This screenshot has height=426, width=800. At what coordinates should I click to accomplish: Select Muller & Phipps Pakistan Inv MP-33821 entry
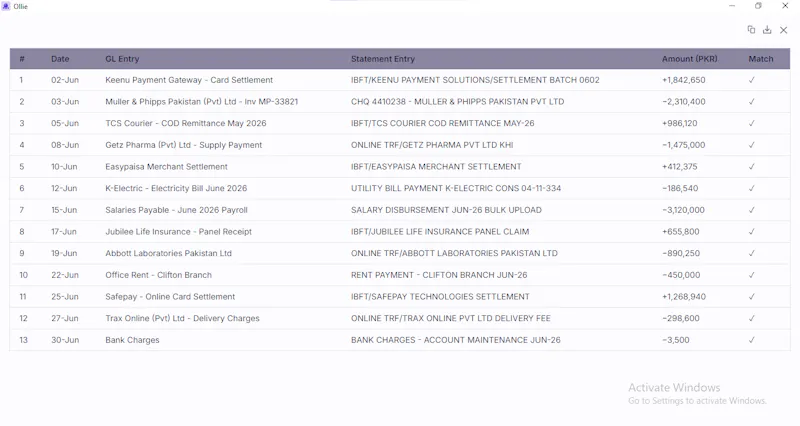click(x=202, y=102)
